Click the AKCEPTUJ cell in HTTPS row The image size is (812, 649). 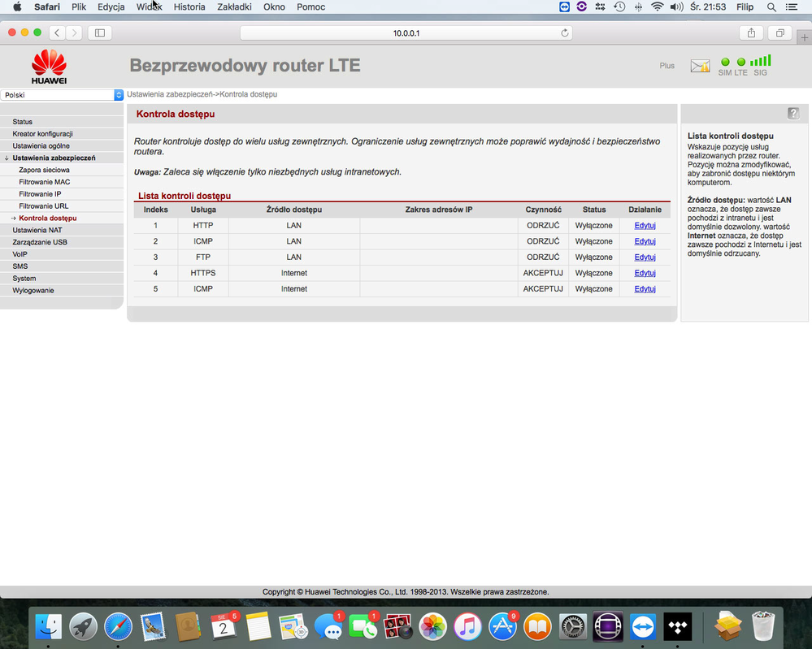pyautogui.click(x=543, y=273)
